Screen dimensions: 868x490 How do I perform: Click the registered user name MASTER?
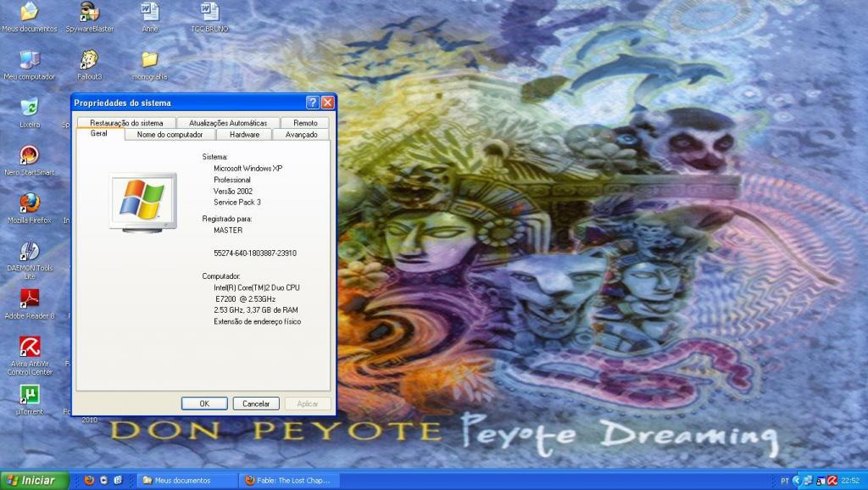[228, 230]
